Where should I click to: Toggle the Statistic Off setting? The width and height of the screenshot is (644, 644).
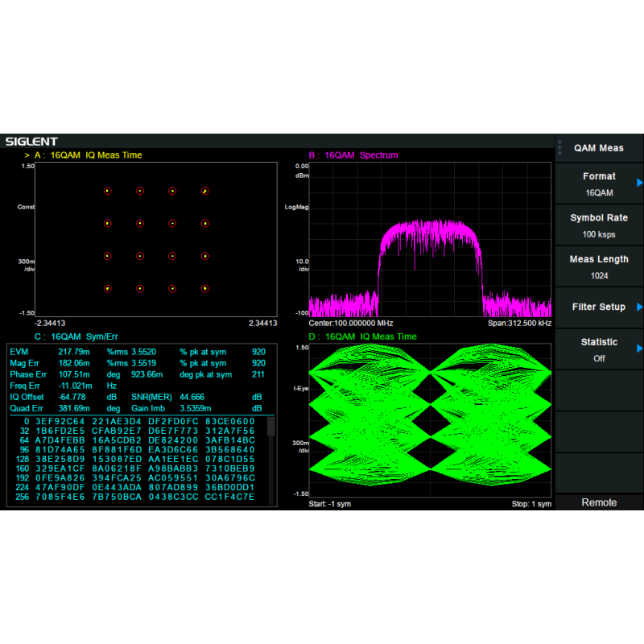(x=598, y=350)
